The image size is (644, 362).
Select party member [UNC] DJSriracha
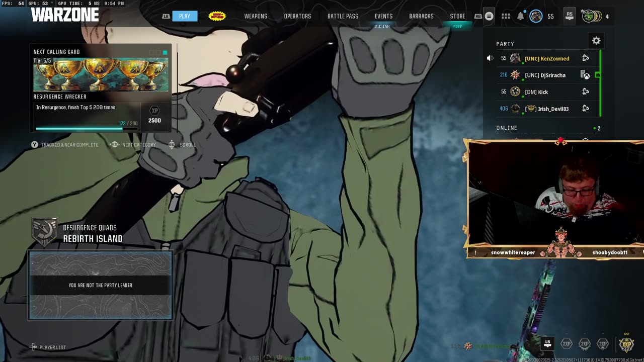545,75
